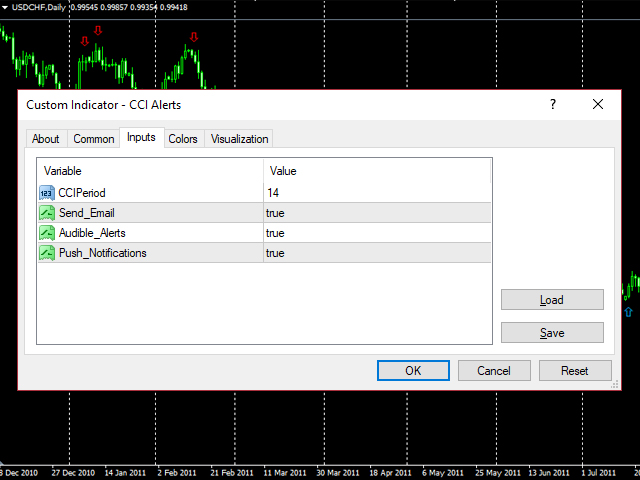Select the Push_Notifications true value cell
This screenshot has width=640, height=480.
pos(378,253)
